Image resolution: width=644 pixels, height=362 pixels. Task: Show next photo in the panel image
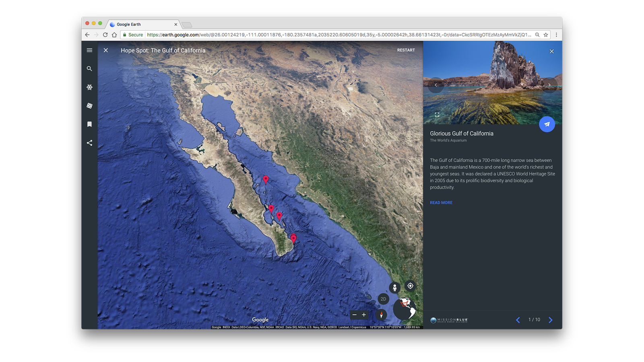click(549, 85)
